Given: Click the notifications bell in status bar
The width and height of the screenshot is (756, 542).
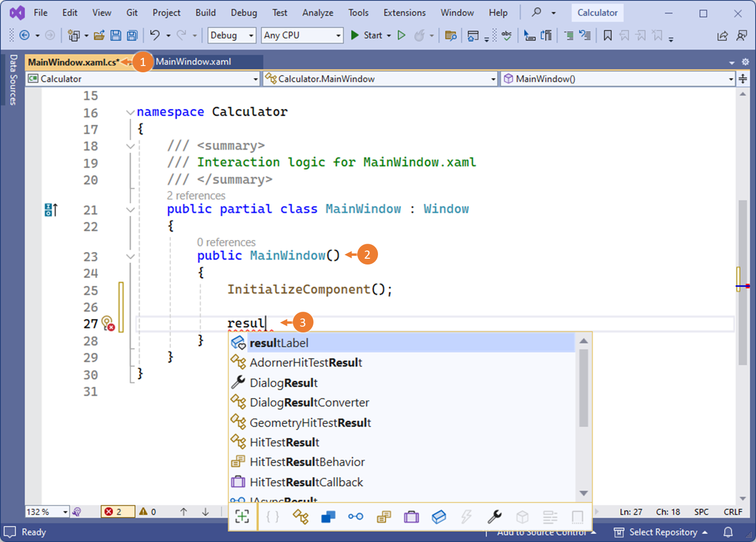Looking at the screenshot, I should pos(728,532).
